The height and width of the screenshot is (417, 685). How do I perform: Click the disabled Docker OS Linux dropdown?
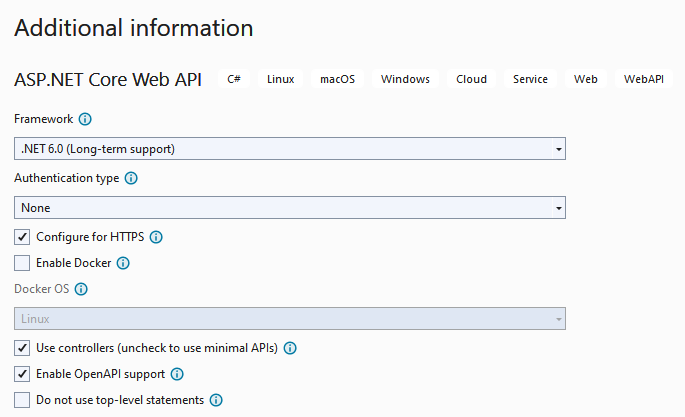pyautogui.click(x=290, y=319)
